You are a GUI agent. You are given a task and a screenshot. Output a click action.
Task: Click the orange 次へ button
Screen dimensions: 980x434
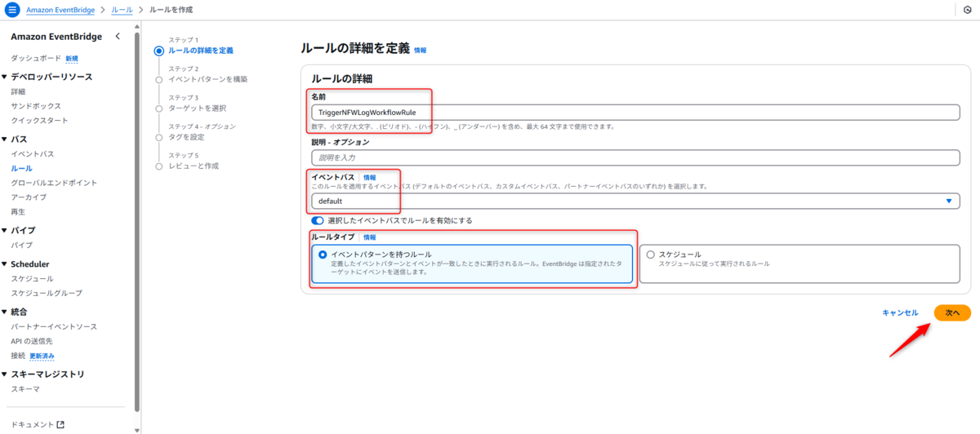[x=952, y=312]
